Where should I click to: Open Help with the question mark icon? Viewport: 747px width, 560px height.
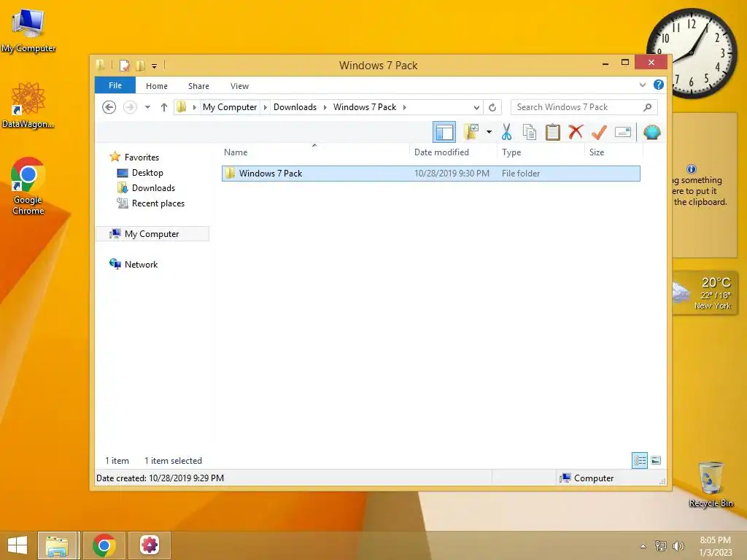[659, 85]
